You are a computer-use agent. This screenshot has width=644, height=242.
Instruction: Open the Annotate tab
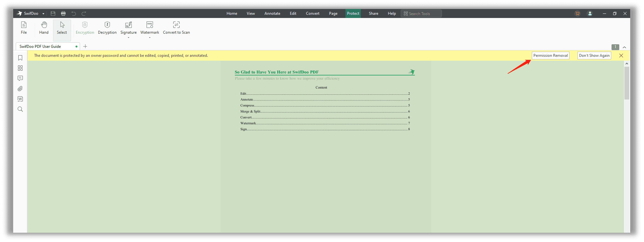tap(272, 13)
